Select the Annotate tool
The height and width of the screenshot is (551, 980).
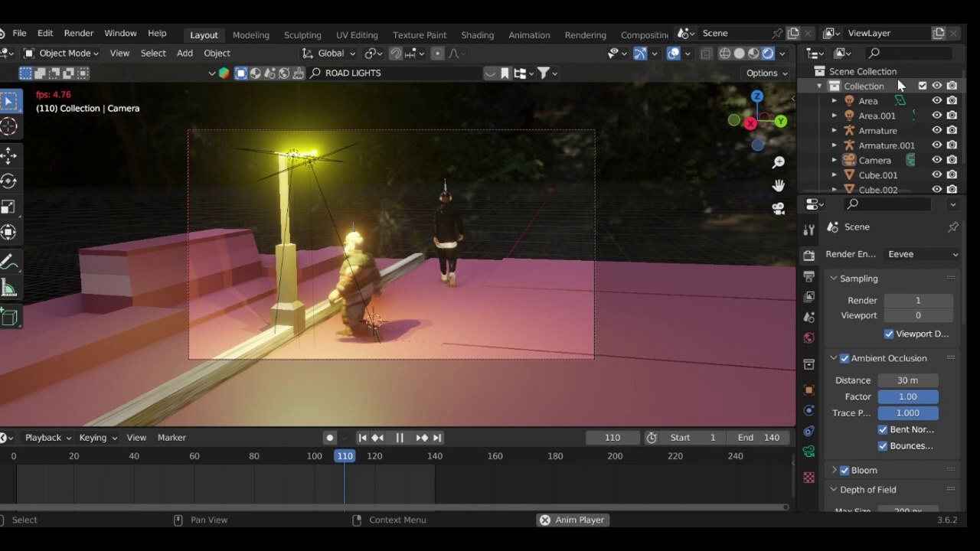coord(9,262)
